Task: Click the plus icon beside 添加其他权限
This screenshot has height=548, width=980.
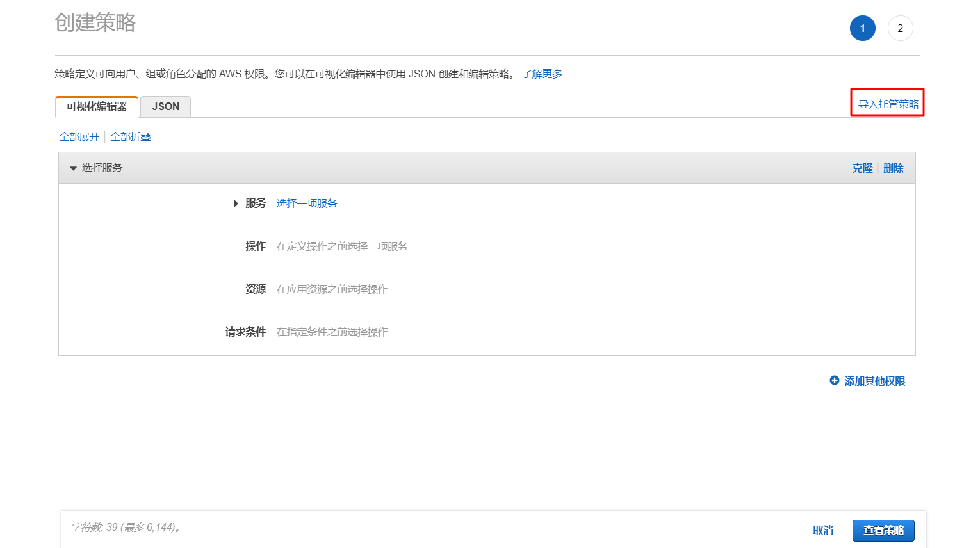Action: coord(834,380)
